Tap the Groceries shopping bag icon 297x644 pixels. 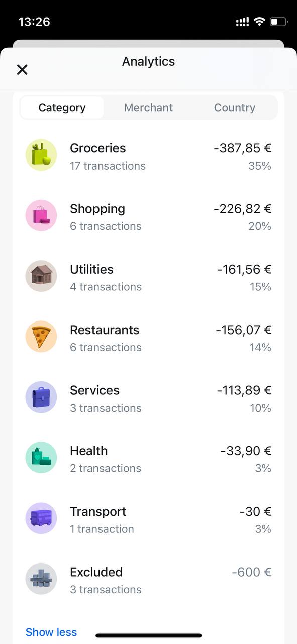pos(41,155)
